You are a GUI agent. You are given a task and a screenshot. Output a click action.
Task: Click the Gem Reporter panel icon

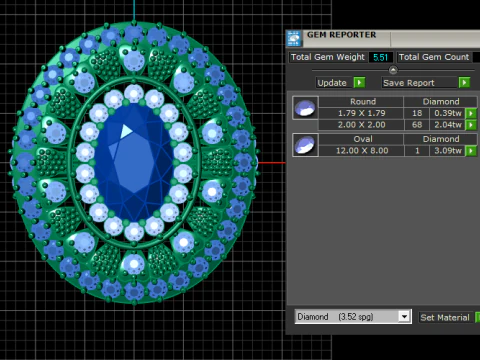[x=294, y=38]
